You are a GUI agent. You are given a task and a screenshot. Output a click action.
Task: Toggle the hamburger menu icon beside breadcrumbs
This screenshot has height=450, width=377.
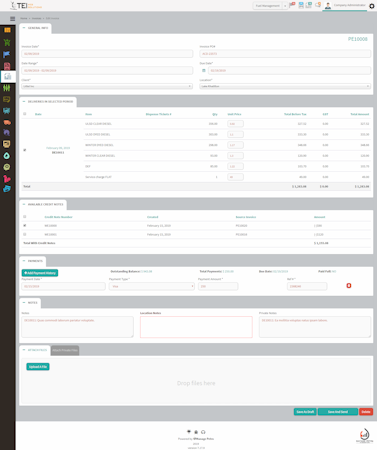tap(13, 19)
